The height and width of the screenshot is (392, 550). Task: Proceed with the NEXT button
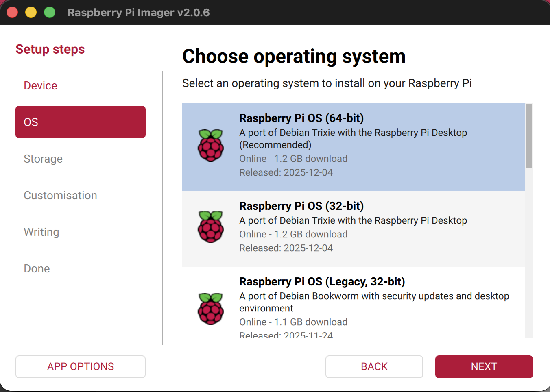484,366
